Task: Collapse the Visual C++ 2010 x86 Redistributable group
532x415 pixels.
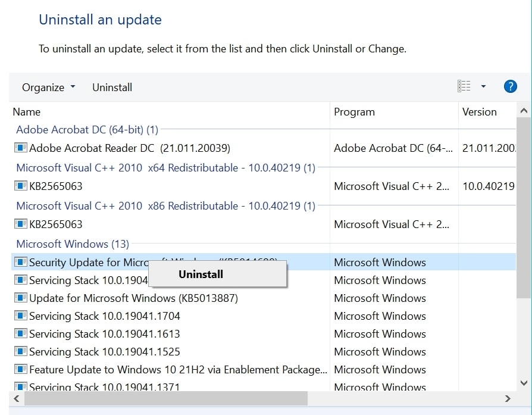Action: pos(166,206)
